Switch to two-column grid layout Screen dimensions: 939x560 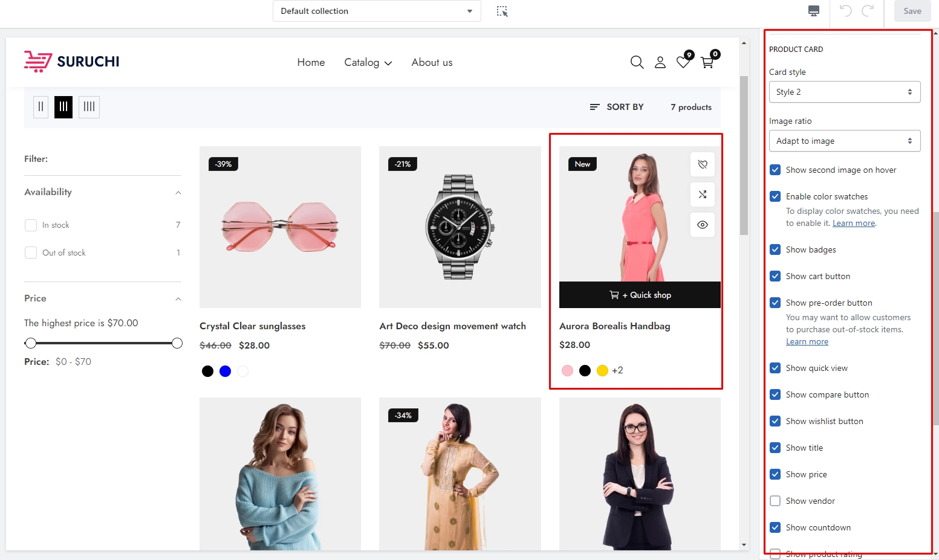click(x=41, y=107)
